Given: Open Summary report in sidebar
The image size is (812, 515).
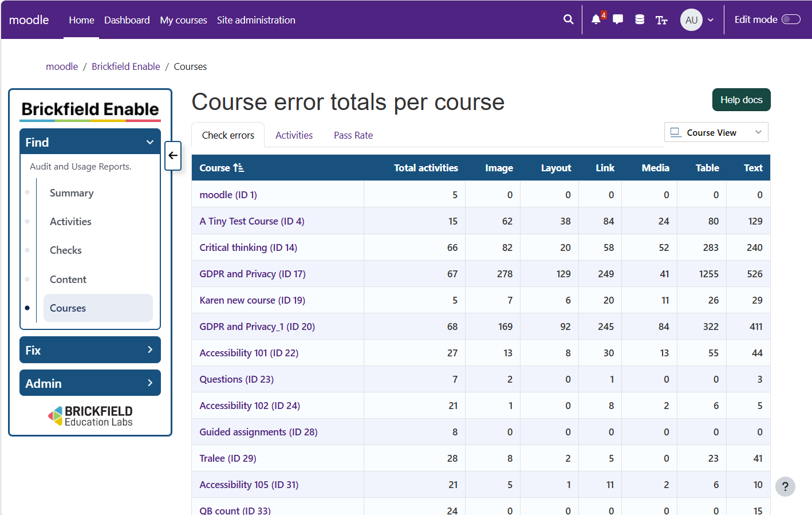Looking at the screenshot, I should point(72,193).
